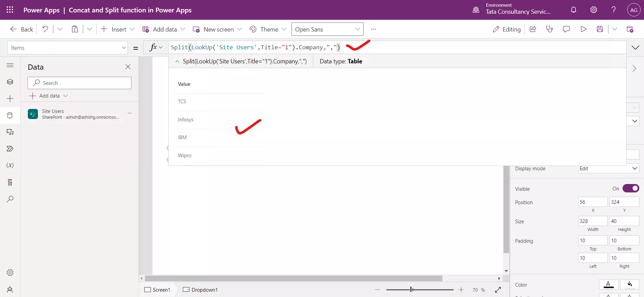The width and height of the screenshot is (644, 297).
Task: Open the font Color A swatch
Action: (608, 285)
